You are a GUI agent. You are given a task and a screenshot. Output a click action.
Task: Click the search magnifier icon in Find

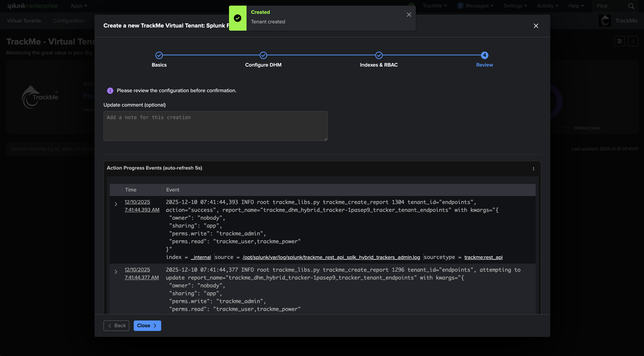[631, 6]
